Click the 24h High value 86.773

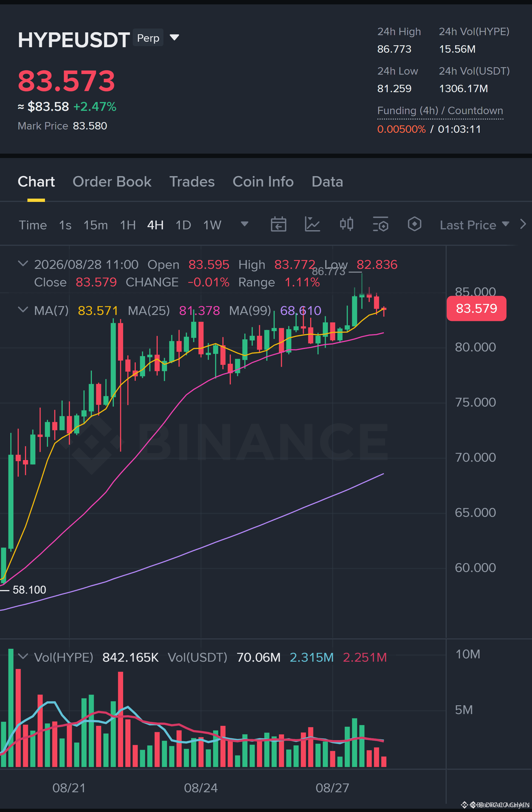394,49
